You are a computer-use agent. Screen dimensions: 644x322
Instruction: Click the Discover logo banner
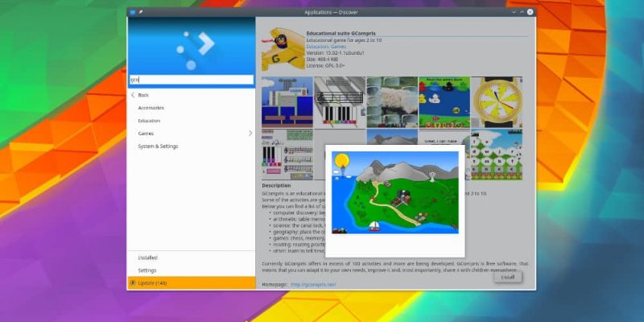192,45
